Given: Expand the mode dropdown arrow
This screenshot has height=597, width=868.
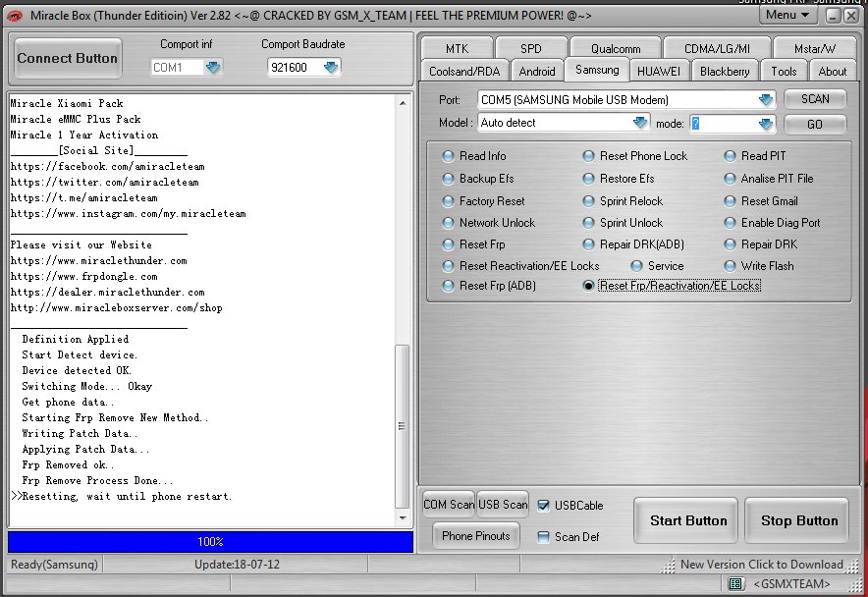Looking at the screenshot, I should [x=766, y=124].
